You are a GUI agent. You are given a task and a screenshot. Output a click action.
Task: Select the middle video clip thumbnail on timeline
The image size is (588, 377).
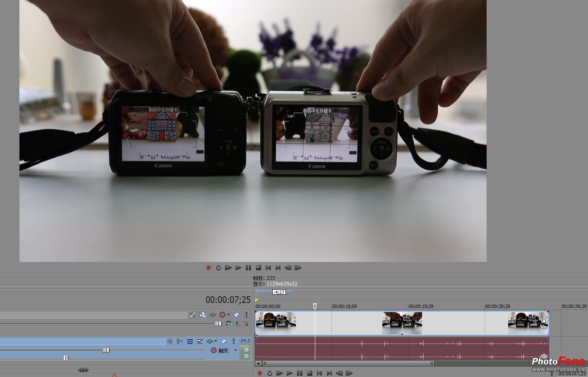point(402,323)
